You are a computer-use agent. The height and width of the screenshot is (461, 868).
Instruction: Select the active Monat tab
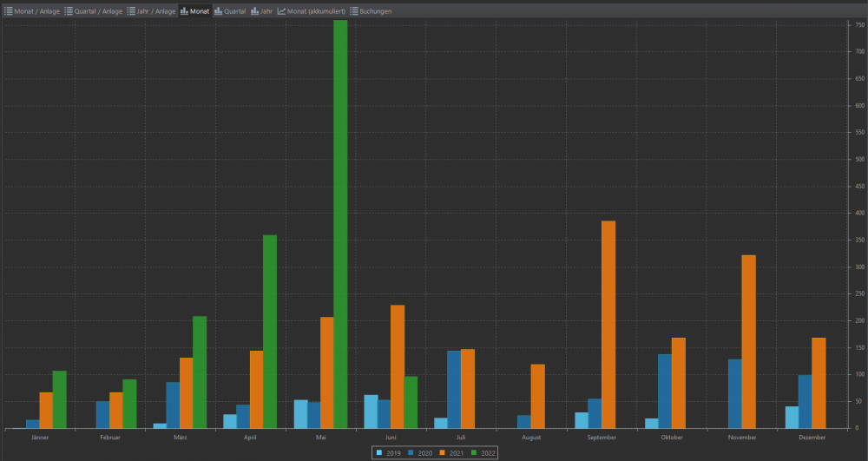point(194,11)
